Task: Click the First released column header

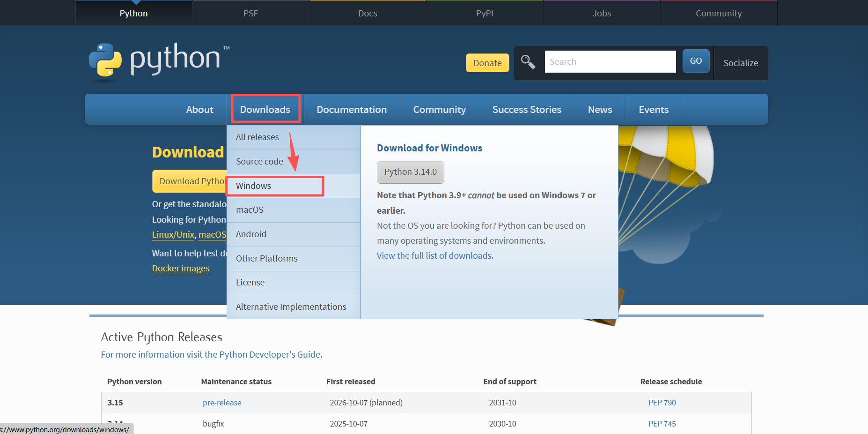Action: coord(351,382)
